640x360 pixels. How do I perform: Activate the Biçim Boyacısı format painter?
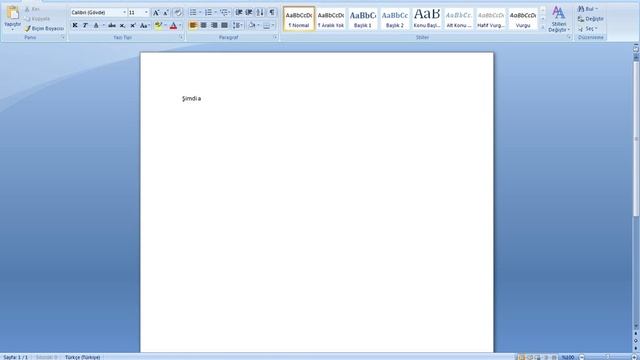point(44,29)
